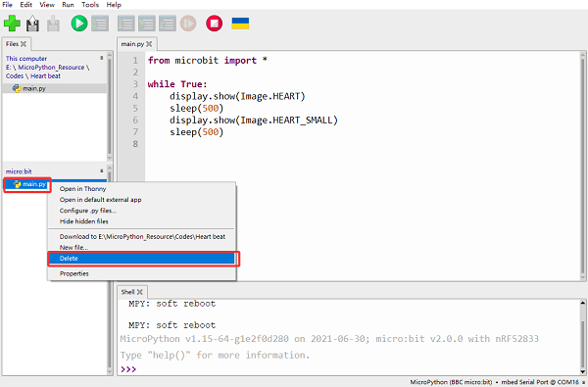Click the Debug current script icon
Screen dimensions: 588x387
tap(100, 24)
